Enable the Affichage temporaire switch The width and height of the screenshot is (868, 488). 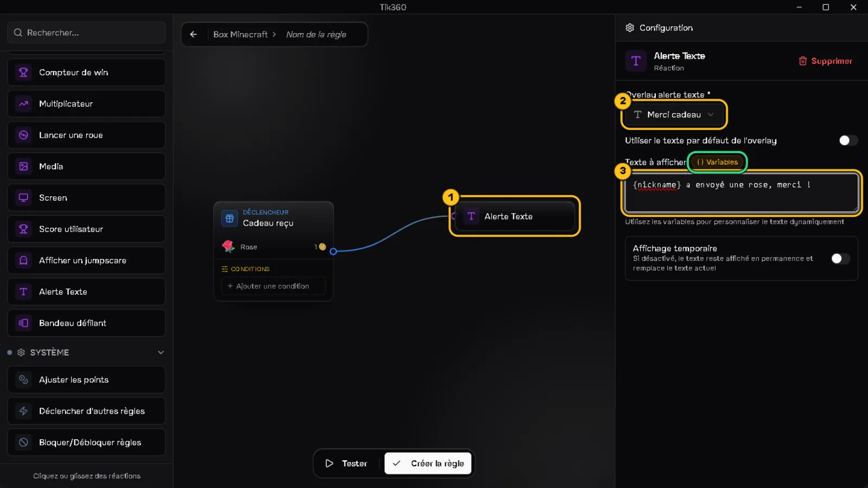[841, 259]
